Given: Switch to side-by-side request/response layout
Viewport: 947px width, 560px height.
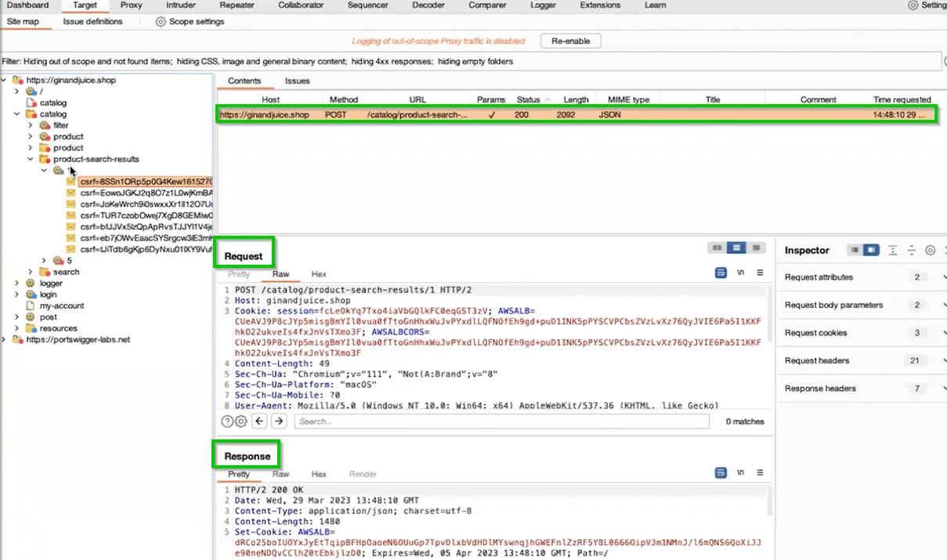Looking at the screenshot, I should tap(716, 248).
